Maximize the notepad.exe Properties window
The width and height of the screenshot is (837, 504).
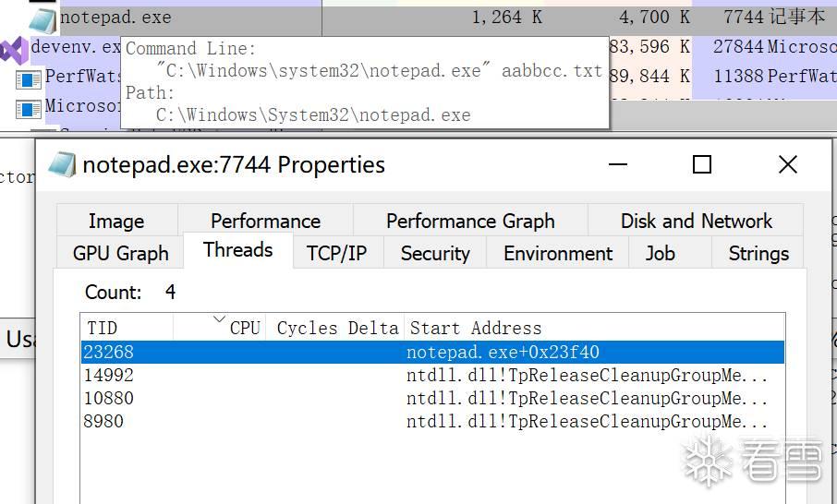[x=702, y=164]
